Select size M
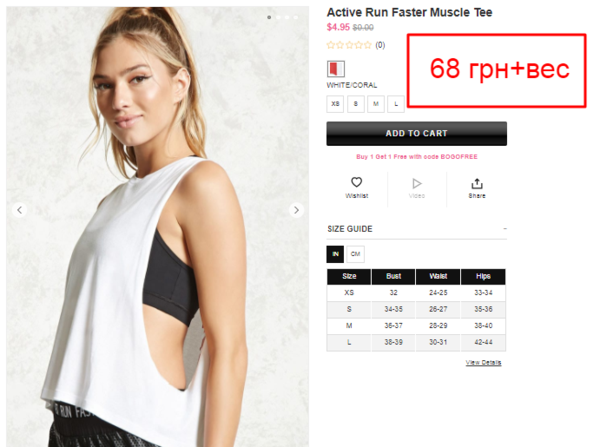The height and width of the screenshot is (447, 600). click(376, 104)
